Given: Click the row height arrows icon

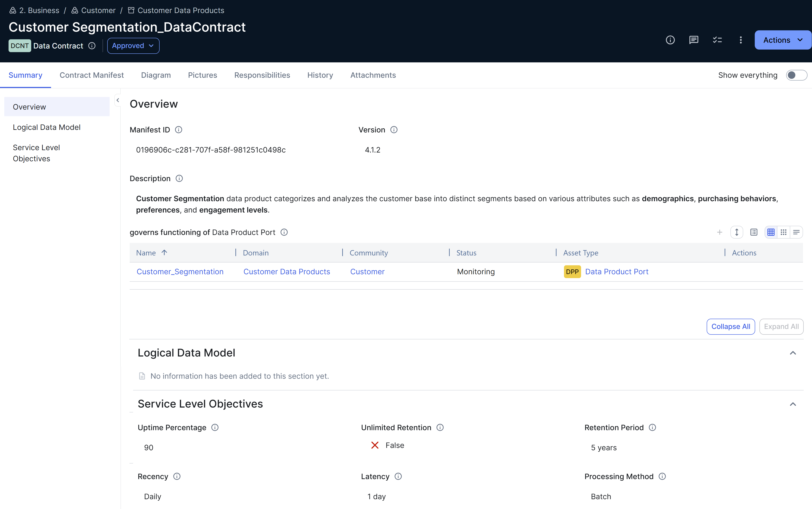Looking at the screenshot, I should (737, 232).
